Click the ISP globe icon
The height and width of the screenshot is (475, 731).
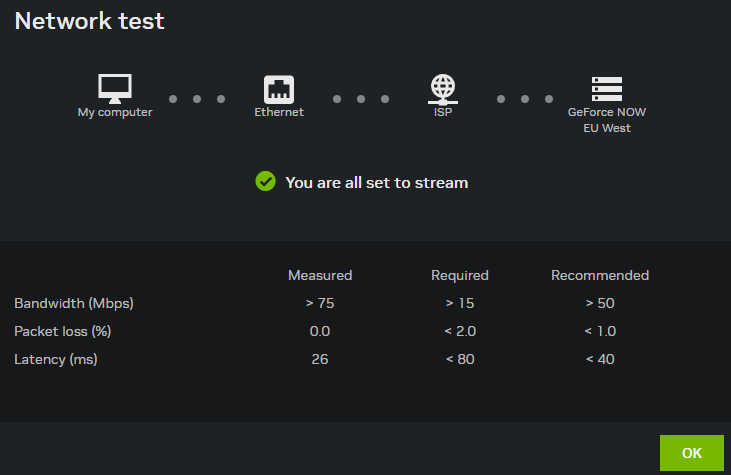point(443,88)
